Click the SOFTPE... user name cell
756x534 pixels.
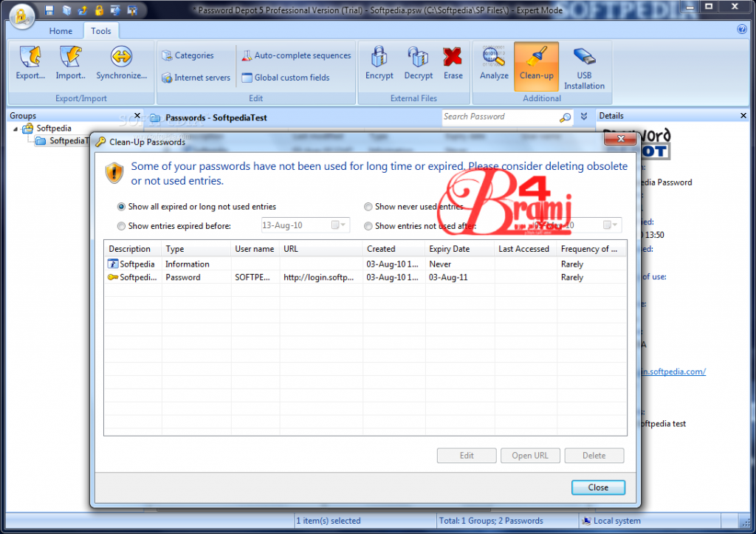coord(252,278)
